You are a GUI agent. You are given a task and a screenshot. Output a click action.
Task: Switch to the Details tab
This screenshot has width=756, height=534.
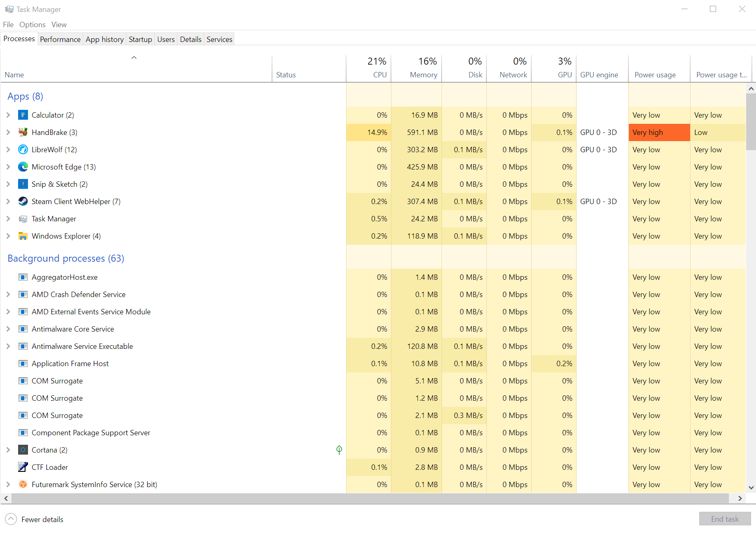[191, 39]
